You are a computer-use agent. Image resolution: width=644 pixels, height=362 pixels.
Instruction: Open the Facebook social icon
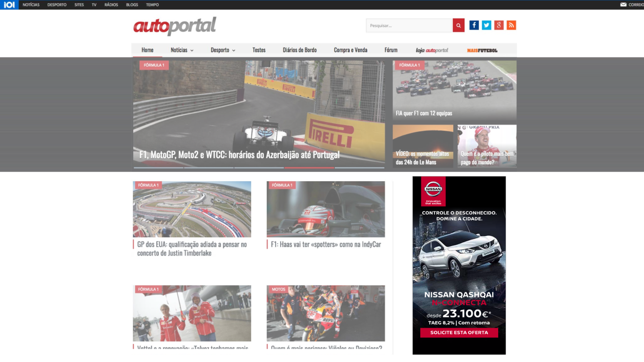[x=474, y=25]
